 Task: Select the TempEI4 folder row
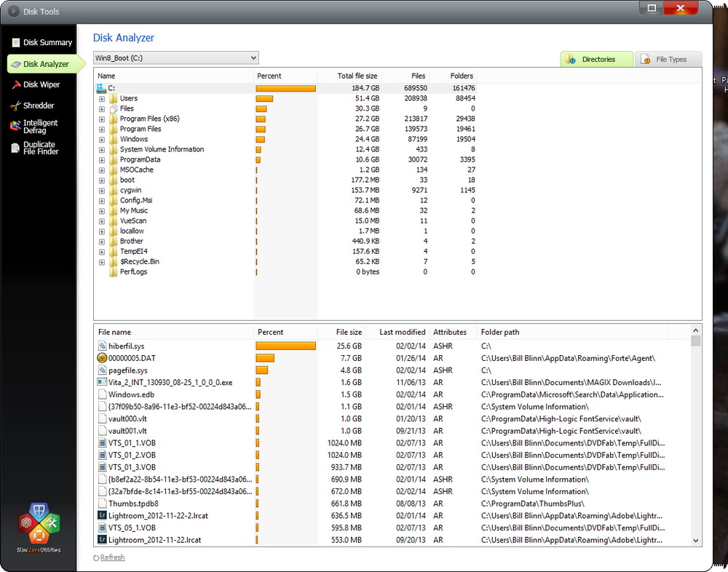[285, 252]
